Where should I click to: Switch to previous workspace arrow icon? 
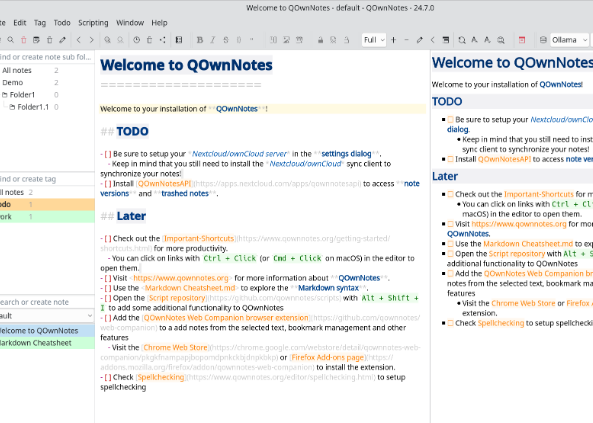433,40
